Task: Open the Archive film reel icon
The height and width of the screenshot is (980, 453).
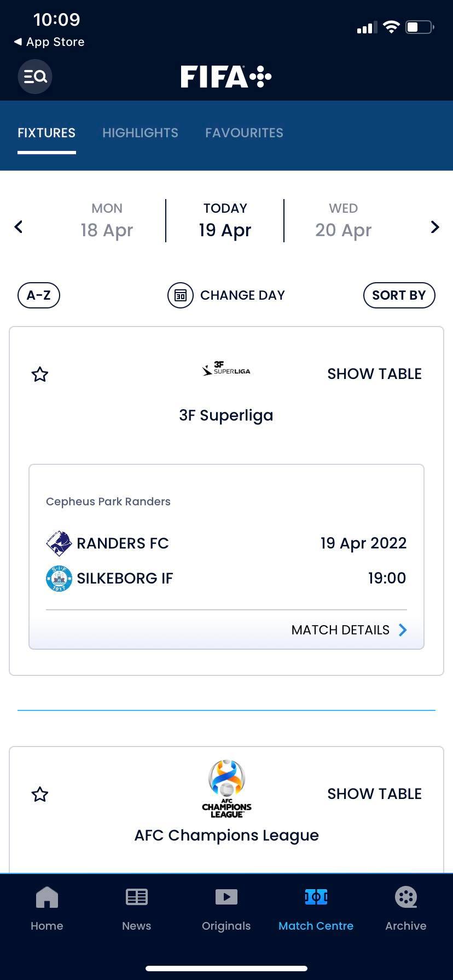Action: pyautogui.click(x=405, y=897)
